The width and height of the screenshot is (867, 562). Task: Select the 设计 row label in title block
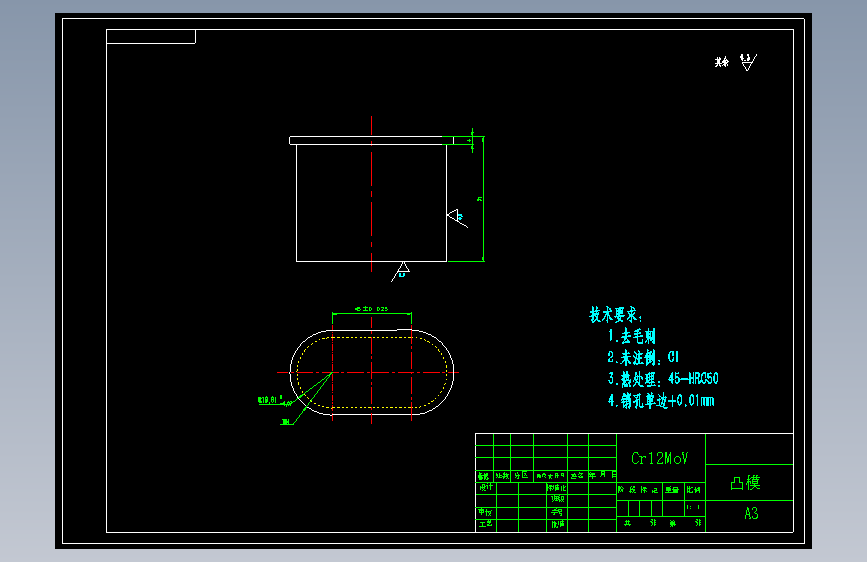[x=486, y=487]
